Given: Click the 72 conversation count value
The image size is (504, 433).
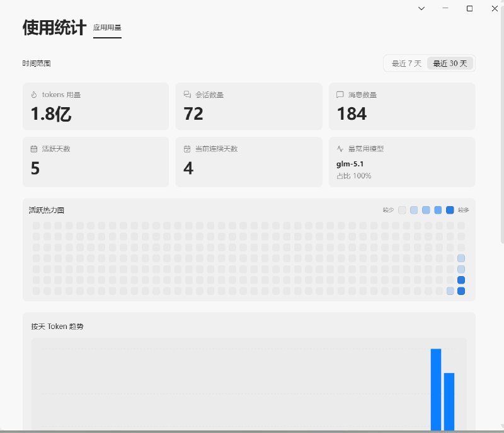Looking at the screenshot, I should pyautogui.click(x=193, y=114).
